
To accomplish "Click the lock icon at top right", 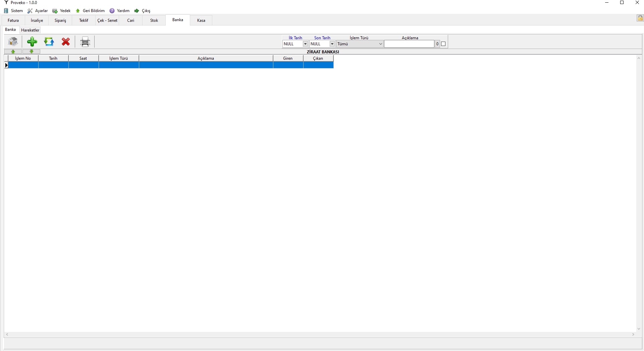I will click(640, 18).
